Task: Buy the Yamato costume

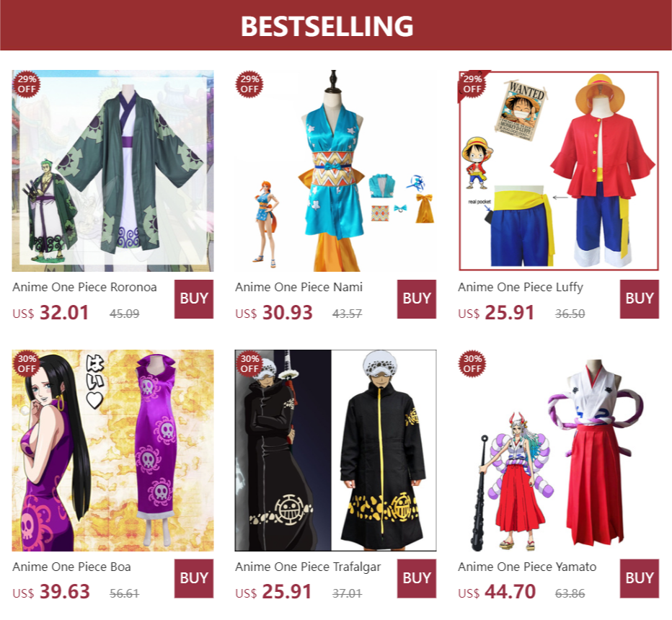Action: (640, 578)
